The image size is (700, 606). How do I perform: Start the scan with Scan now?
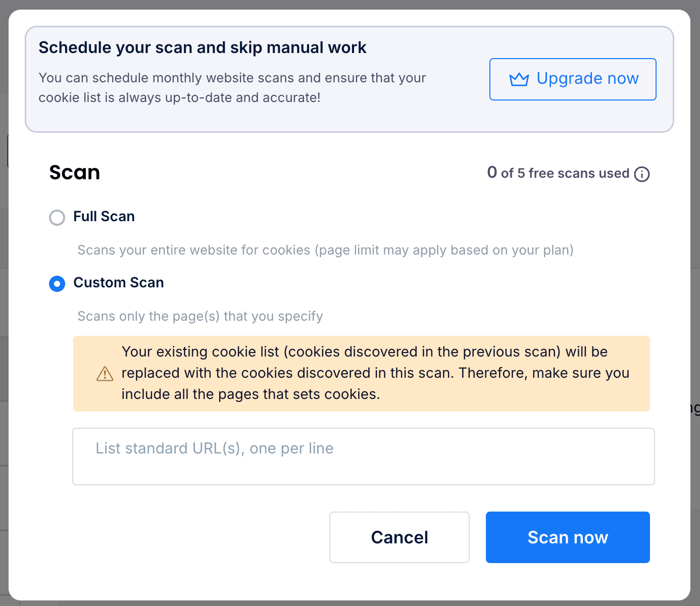click(568, 537)
